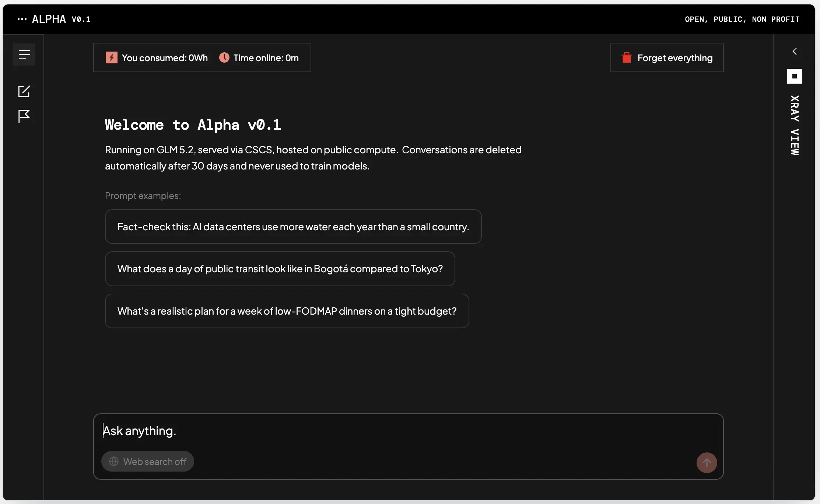Viewport: 820px width, 504px height.
Task: Expand XRay panel with chevron arrow
Action: pos(795,51)
